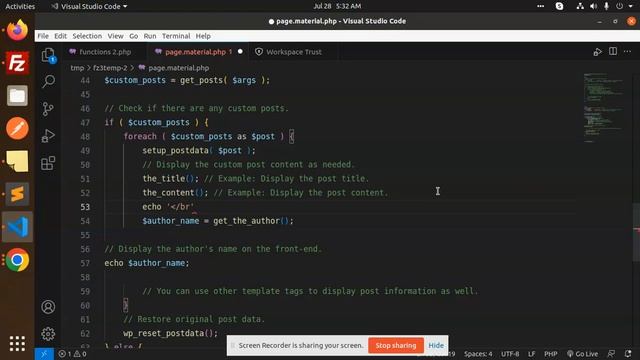640x360 pixels.
Task: Click fz3temp-2 breadcrumb segment
Action: click(x=110, y=68)
